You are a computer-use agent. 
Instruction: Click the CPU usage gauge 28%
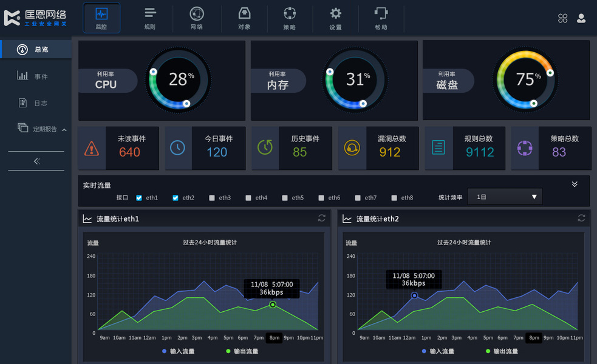click(178, 80)
